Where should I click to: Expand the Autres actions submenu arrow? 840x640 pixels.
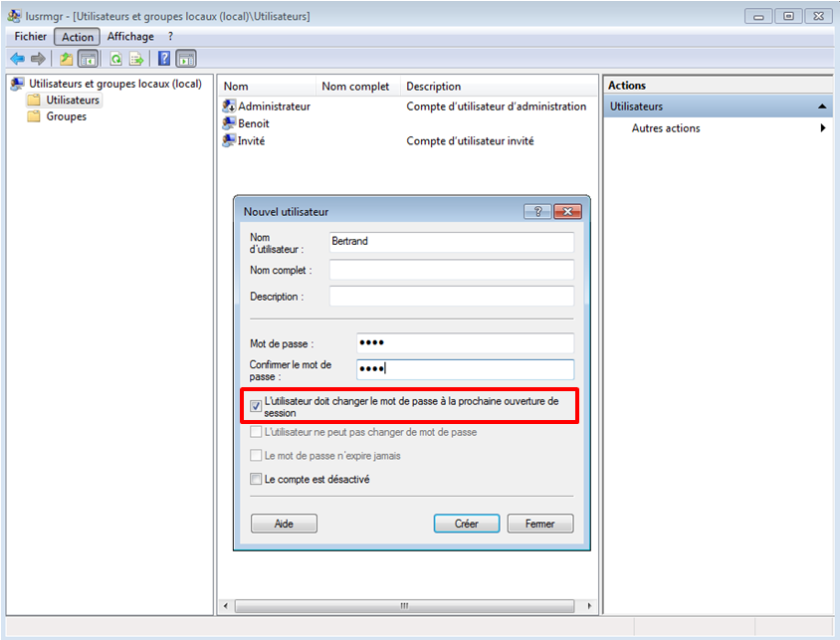click(x=823, y=128)
